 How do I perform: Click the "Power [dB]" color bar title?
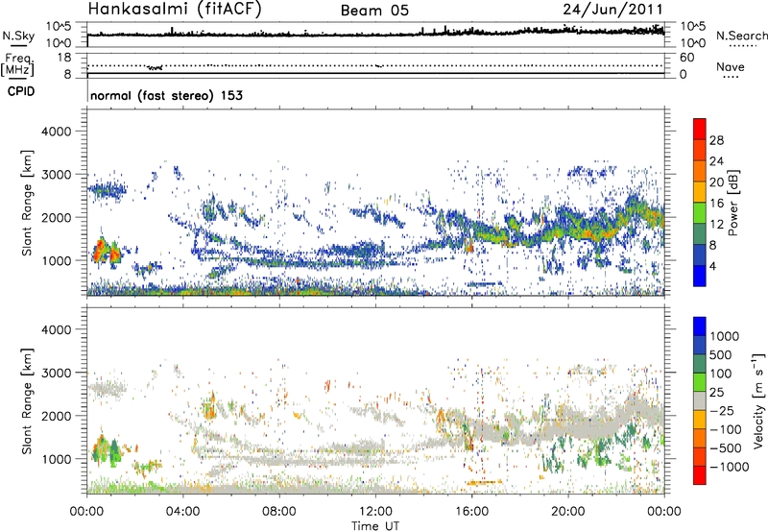[732, 203]
